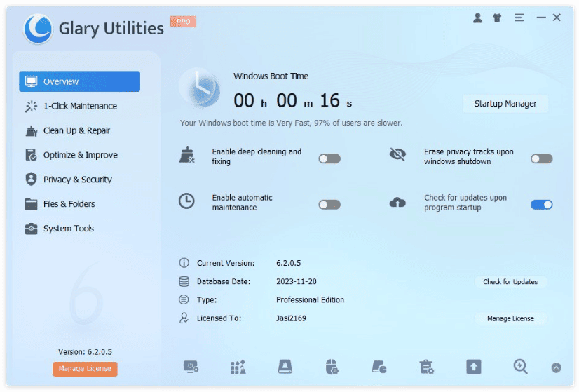
Task: Open Optimize & Improve section
Action: (x=79, y=155)
